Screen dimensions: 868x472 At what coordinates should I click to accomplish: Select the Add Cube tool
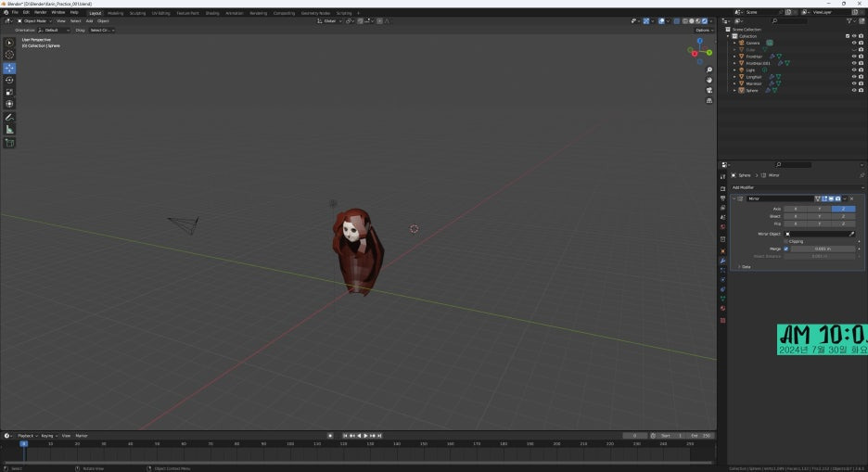[10, 143]
